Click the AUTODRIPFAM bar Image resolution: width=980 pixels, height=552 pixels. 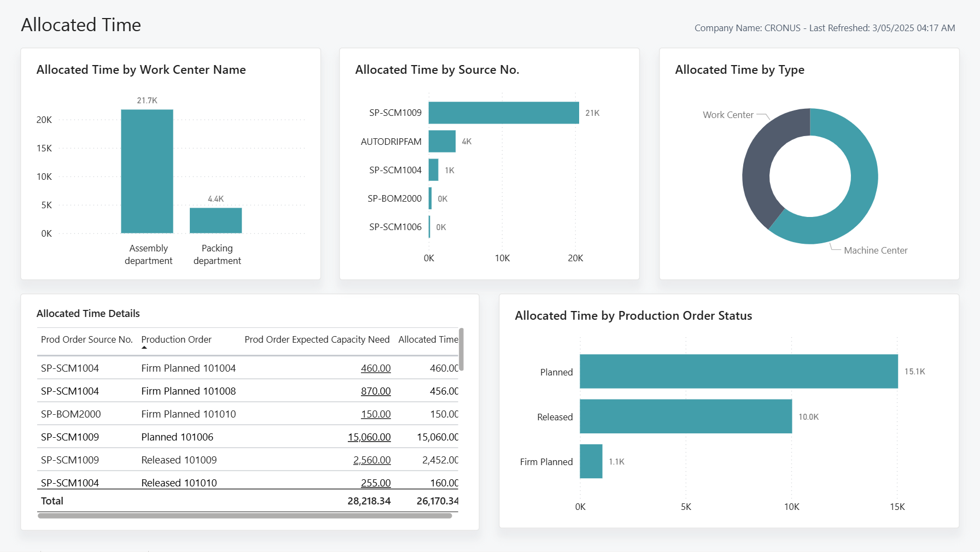[442, 141]
